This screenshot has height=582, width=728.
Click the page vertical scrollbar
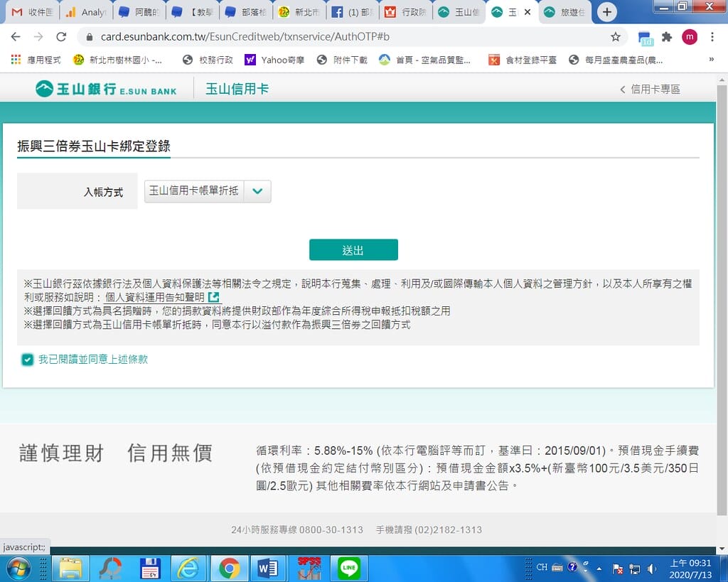(722, 299)
